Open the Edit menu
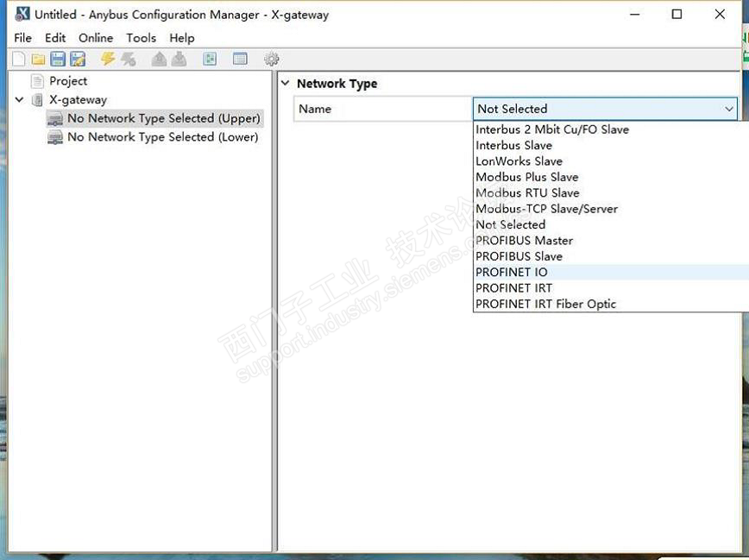Image resolution: width=749 pixels, height=560 pixels. [x=55, y=38]
